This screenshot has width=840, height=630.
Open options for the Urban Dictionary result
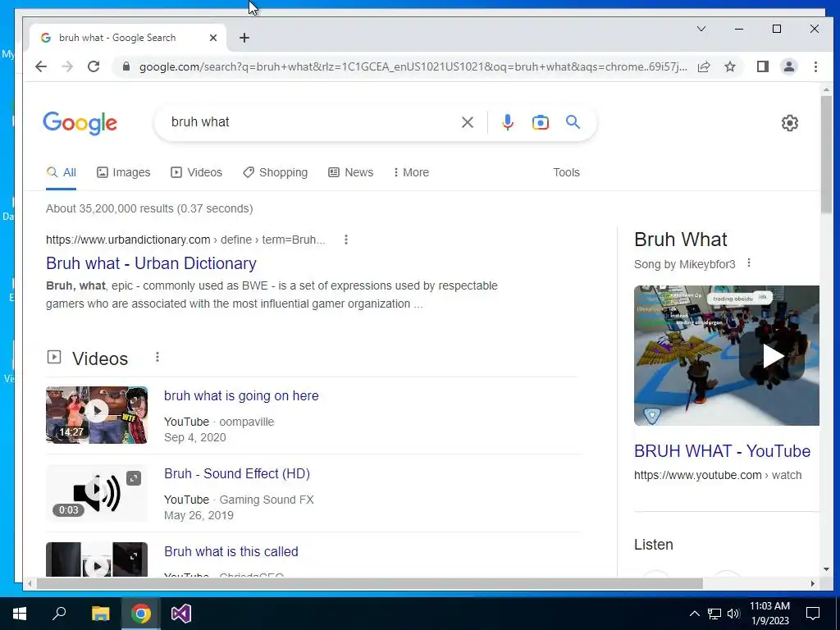pos(346,240)
